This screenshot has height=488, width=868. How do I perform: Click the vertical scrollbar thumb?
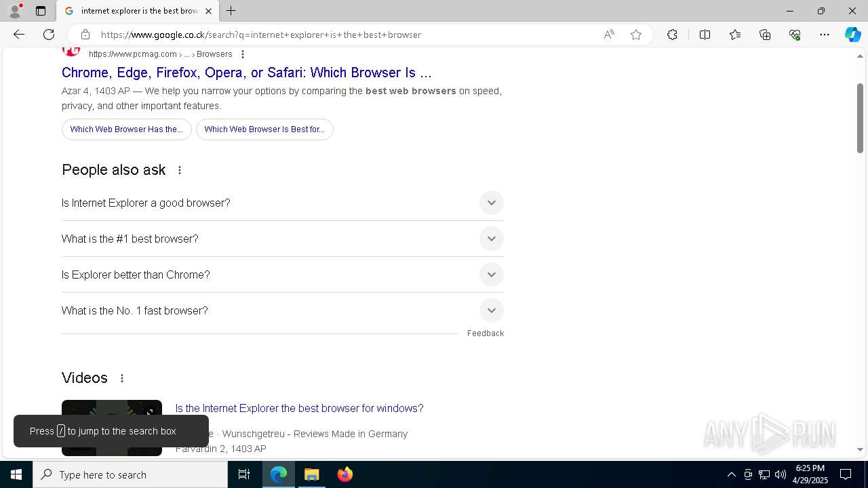[860, 118]
